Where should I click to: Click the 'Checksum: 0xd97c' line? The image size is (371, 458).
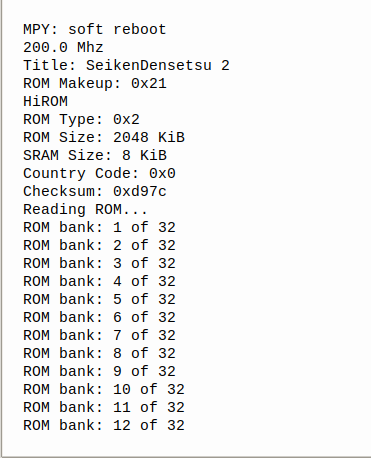point(95,191)
